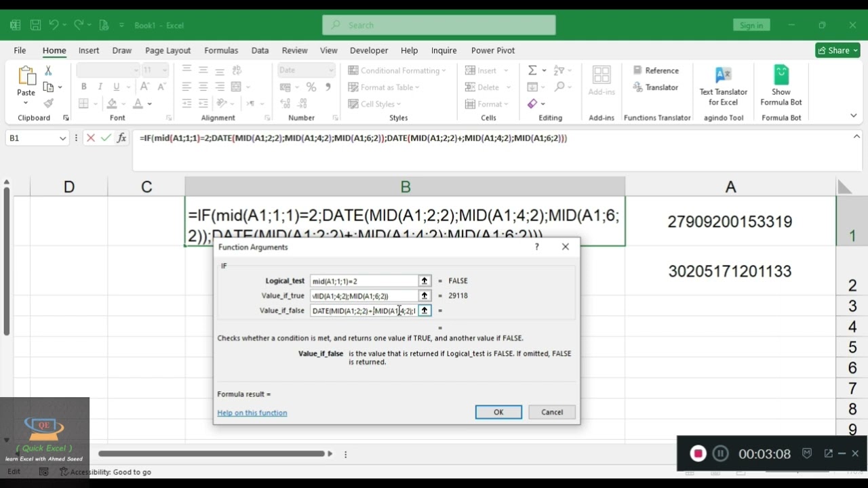The width and height of the screenshot is (868, 488).
Task: Collapse Logical_test range selector arrow
Action: click(x=425, y=281)
